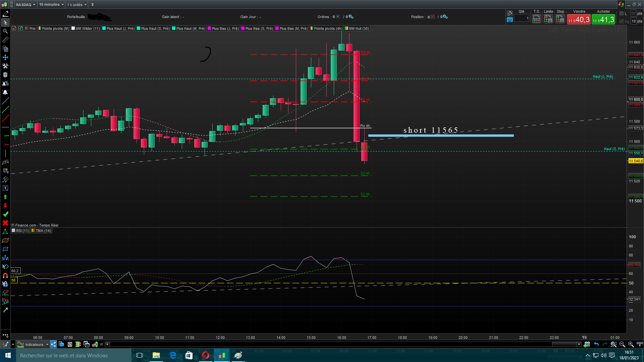644x362 pixels.
Task: Select the magnifier zoom tool in left toolbar
Action: (5, 31)
